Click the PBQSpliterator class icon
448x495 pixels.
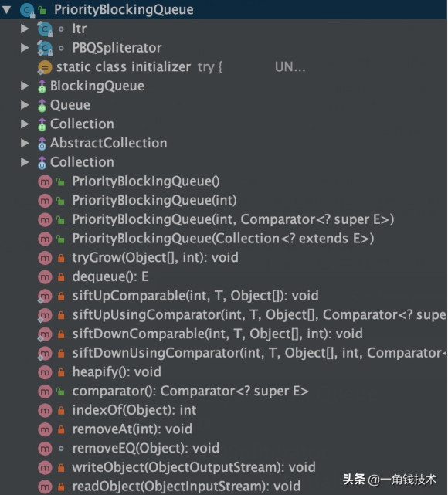[45, 48]
